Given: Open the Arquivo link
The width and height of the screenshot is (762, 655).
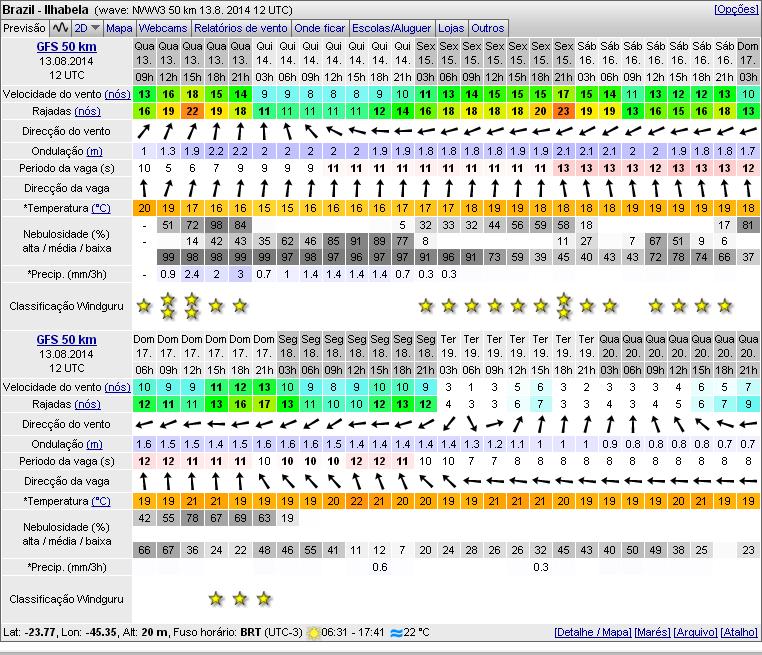Looking at the screenshot, I should [x=695, y=632].
